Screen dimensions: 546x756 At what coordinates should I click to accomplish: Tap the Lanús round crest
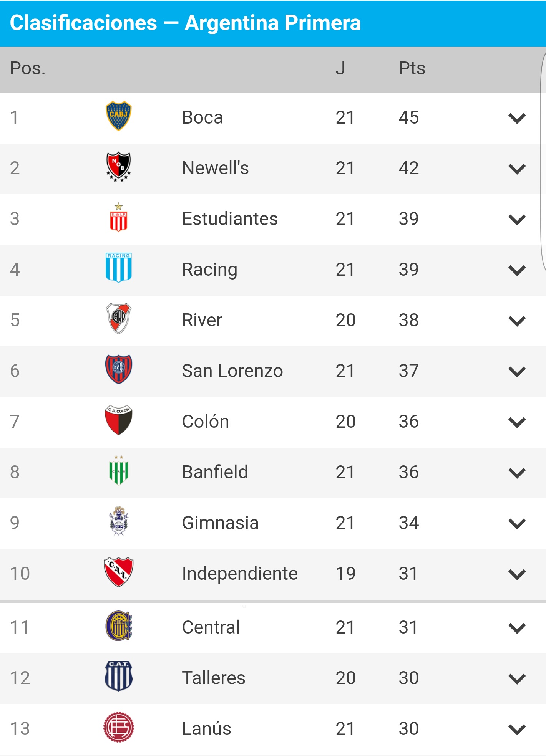coord(118,727)
